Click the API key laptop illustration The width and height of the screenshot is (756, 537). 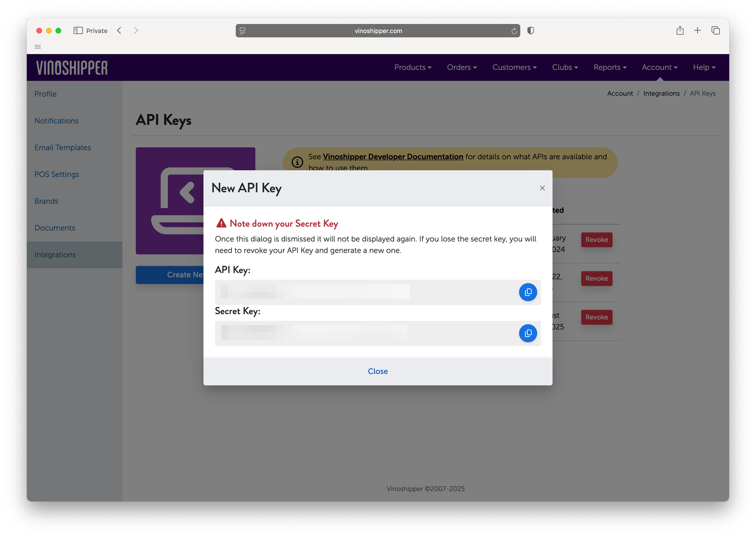pyautogui.click(x=170, y=201)
